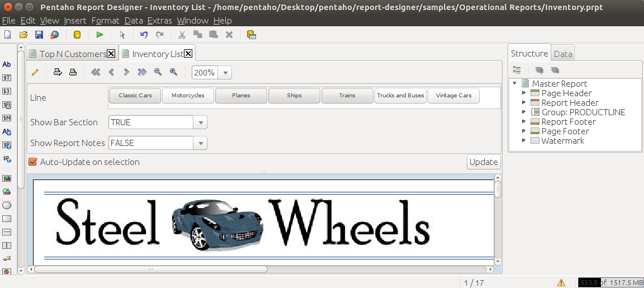Open the Show Report Notes dropdown
Screen dimensions: 644x288
(201, 143)
